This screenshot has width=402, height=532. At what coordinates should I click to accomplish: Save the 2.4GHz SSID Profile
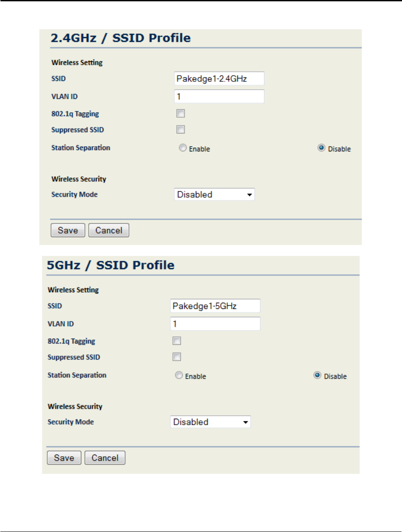pos(68,231)
